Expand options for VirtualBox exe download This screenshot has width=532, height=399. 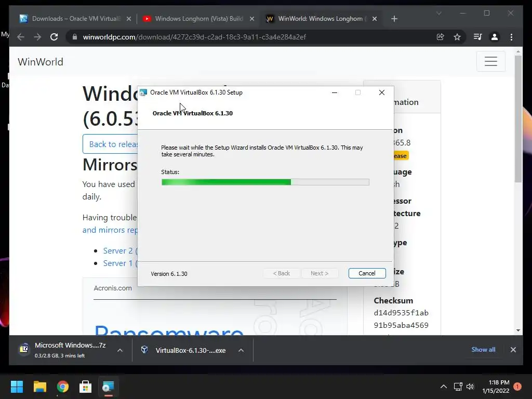241,350
